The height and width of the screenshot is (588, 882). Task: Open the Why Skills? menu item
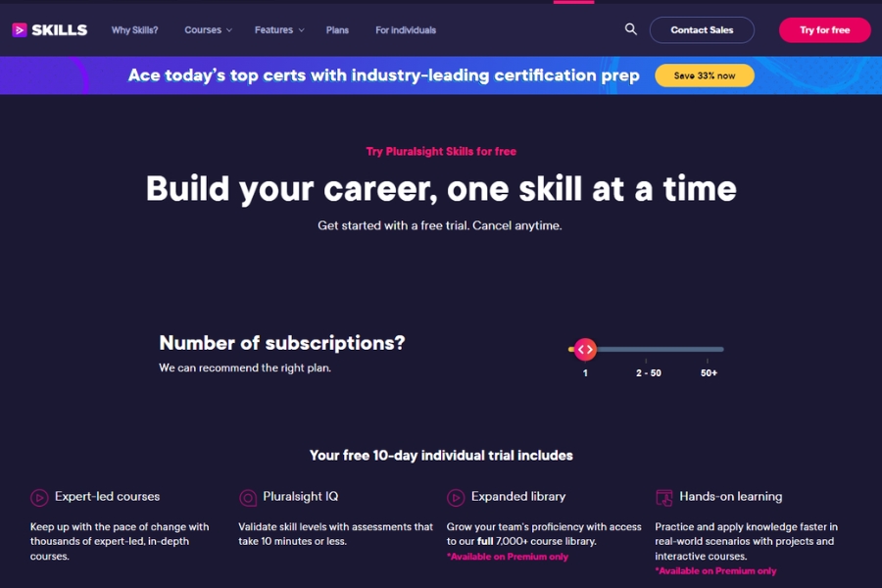[x=134, y=29]
